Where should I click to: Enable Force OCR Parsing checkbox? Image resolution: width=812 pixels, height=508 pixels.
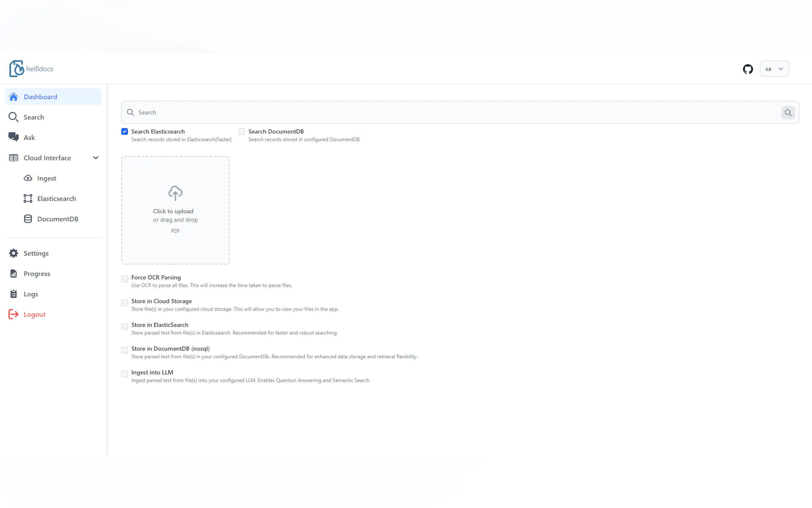pos(125,279)
